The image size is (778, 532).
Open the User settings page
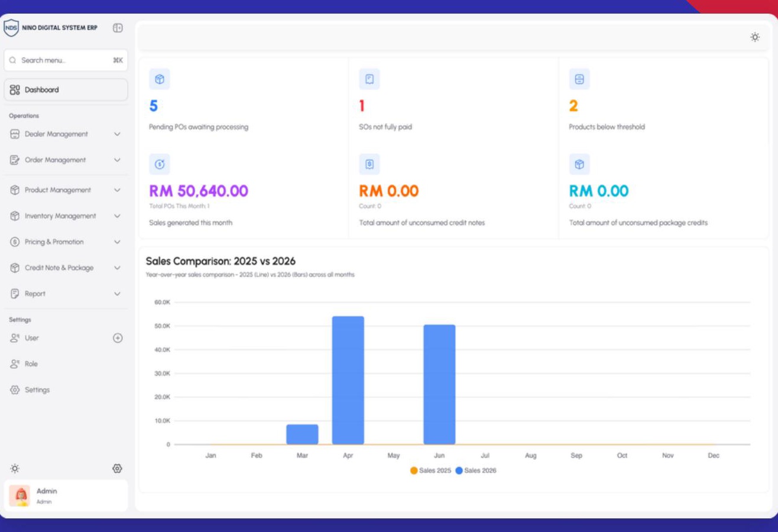click(x=66, y=338)
